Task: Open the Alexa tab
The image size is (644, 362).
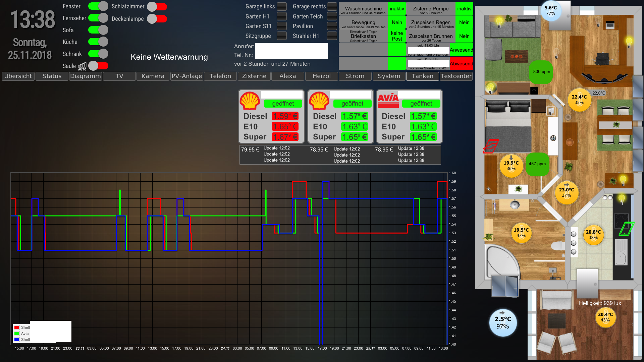Action: pyautogui.click(x=288, y=76)
